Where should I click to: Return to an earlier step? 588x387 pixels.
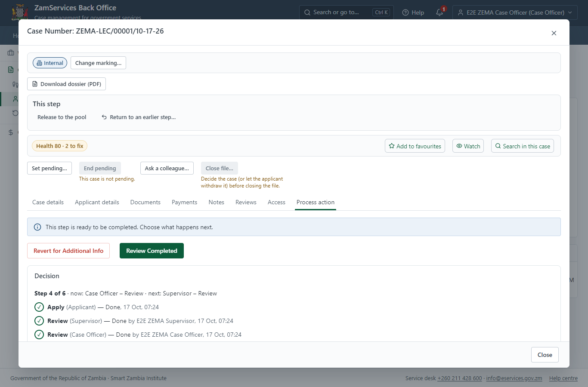pyautogui.click(x=139, y=117)
